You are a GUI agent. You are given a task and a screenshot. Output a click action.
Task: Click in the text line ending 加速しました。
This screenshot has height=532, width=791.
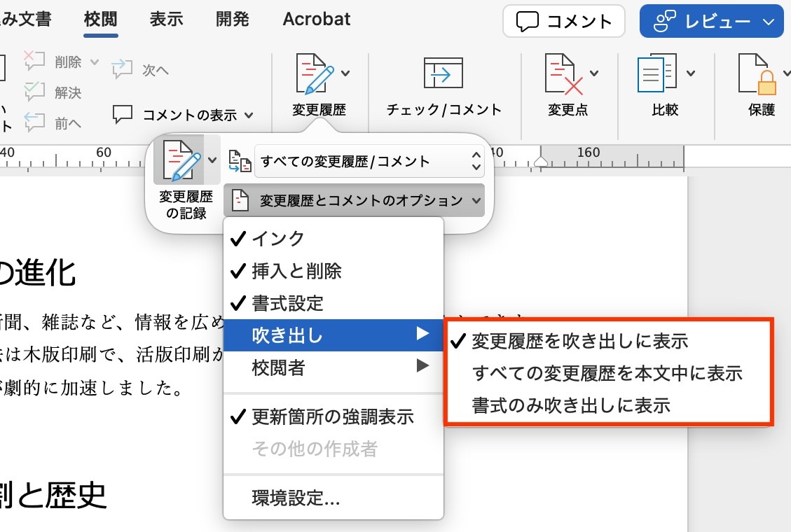[x=93, y=387]
